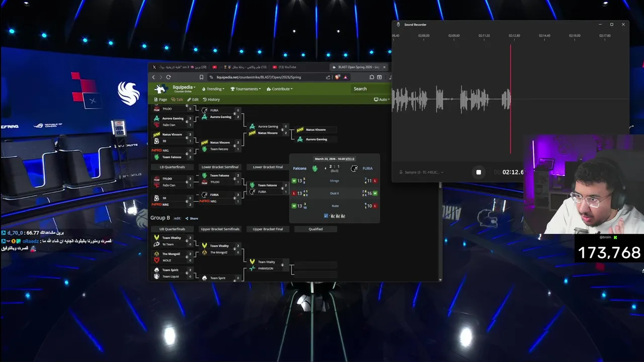Viewport: 644px width, 362px height.
Task: Click the previous arrow beside the 2:1 score
Action: [325, 168]
